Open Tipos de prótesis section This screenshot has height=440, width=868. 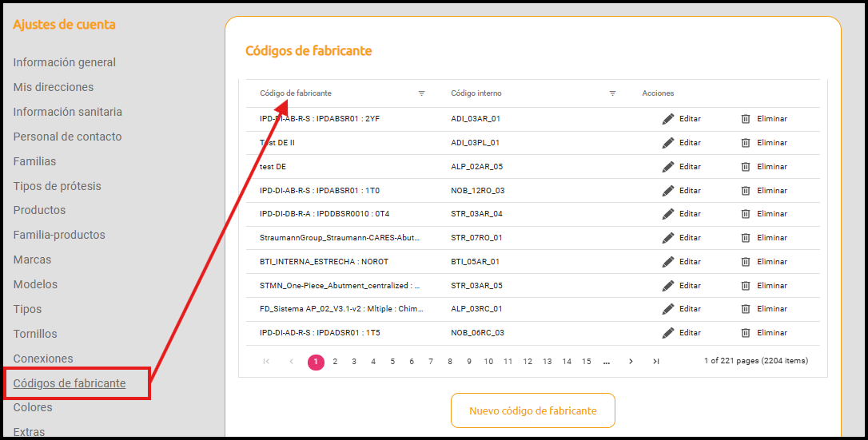click(x=57, y=186)
